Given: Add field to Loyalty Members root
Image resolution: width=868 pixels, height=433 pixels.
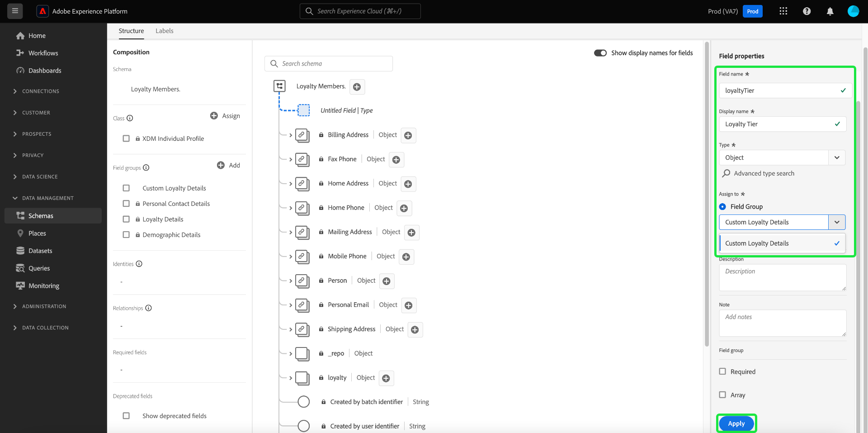Looking at the screenshot, I should coord(357,87).
